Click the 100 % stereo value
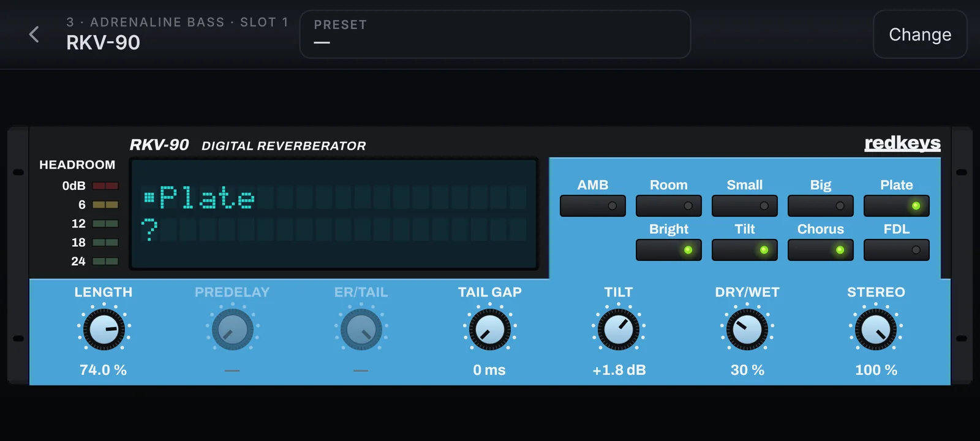 [x=876, y=370]
